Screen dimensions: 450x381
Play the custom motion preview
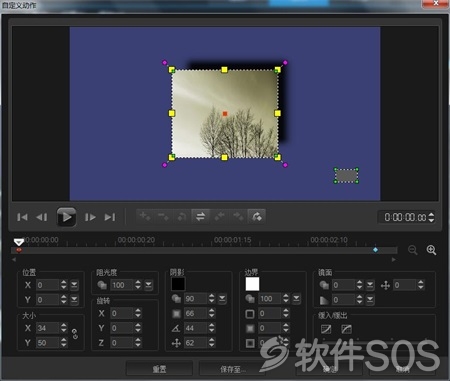pos(66,217)
